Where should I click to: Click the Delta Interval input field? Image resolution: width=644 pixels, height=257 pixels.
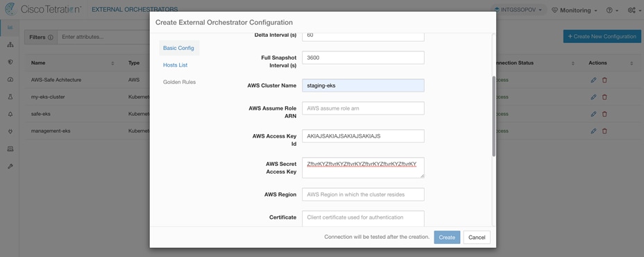(363, 36)
